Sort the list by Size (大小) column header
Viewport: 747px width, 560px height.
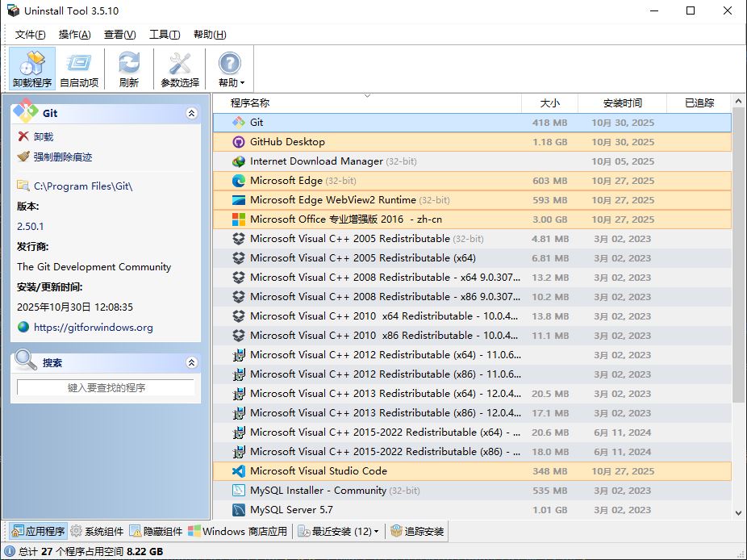coord(549,102)
